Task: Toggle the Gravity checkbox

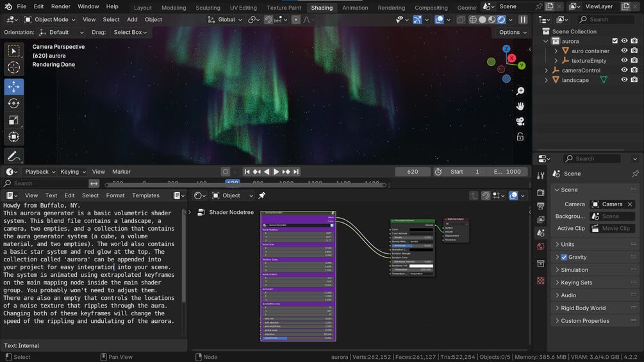Action: pyautogui.click(x=564, y=258)
